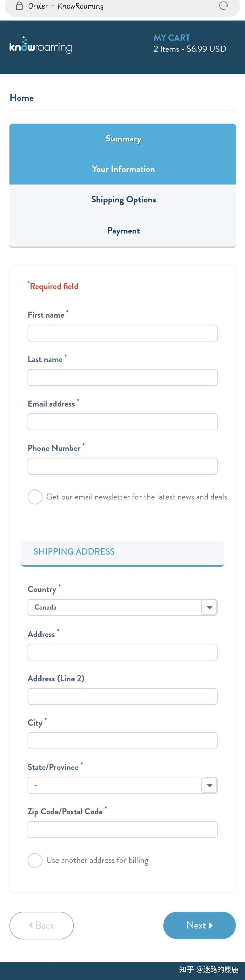Click the City input field
245x980 pixels.
coord(122,741)
